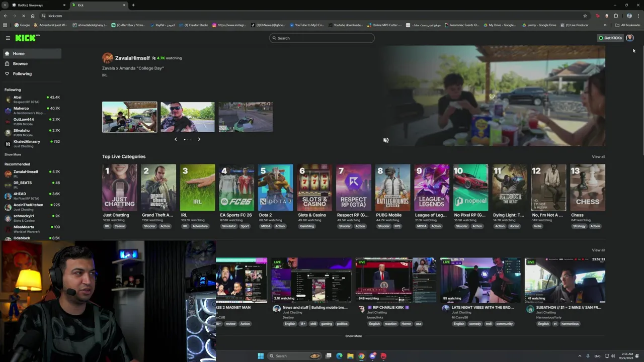This screenshot has height=362, width=644.
Task: Show next featured stream
Action: [199, 139]
